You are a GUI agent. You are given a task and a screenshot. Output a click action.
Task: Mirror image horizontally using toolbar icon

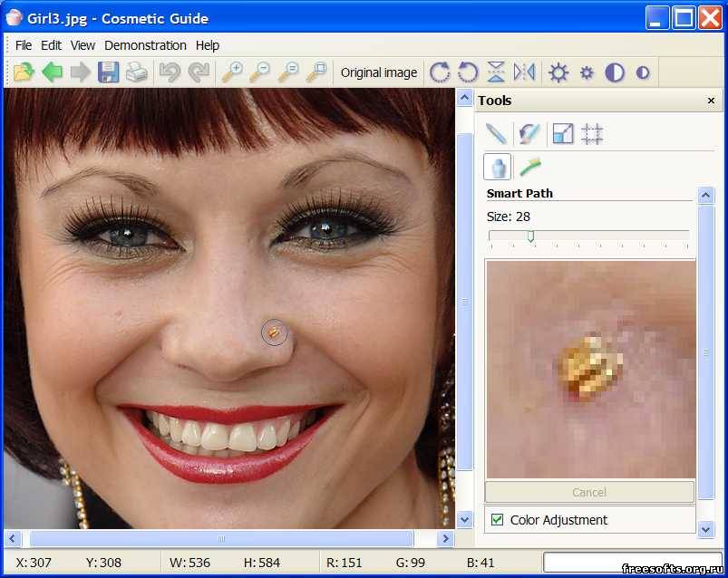click(524, 72)
